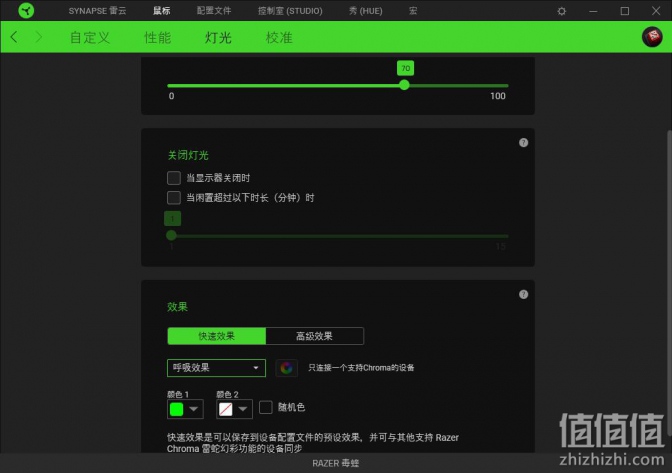Select the 鼠标 top tab
Image resolution: width=672 pixels, height=473 pixels.
[x=162, y=11]
